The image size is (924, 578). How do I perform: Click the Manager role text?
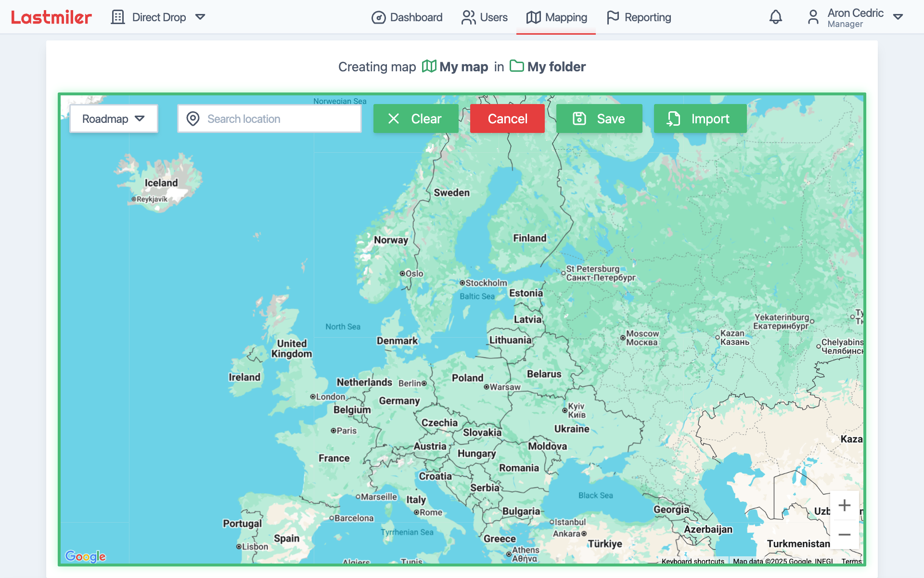[x=845, y=24]
